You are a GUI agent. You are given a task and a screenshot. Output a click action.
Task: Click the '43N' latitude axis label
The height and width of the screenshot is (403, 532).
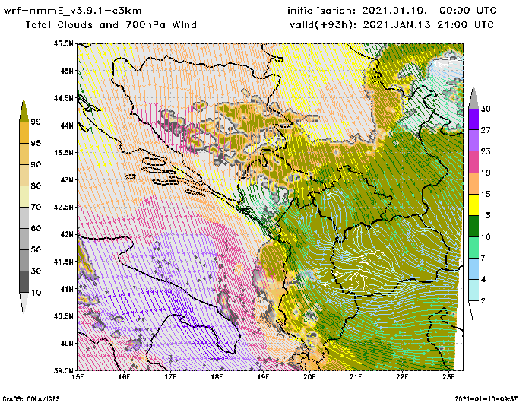(x=67, y=179)
